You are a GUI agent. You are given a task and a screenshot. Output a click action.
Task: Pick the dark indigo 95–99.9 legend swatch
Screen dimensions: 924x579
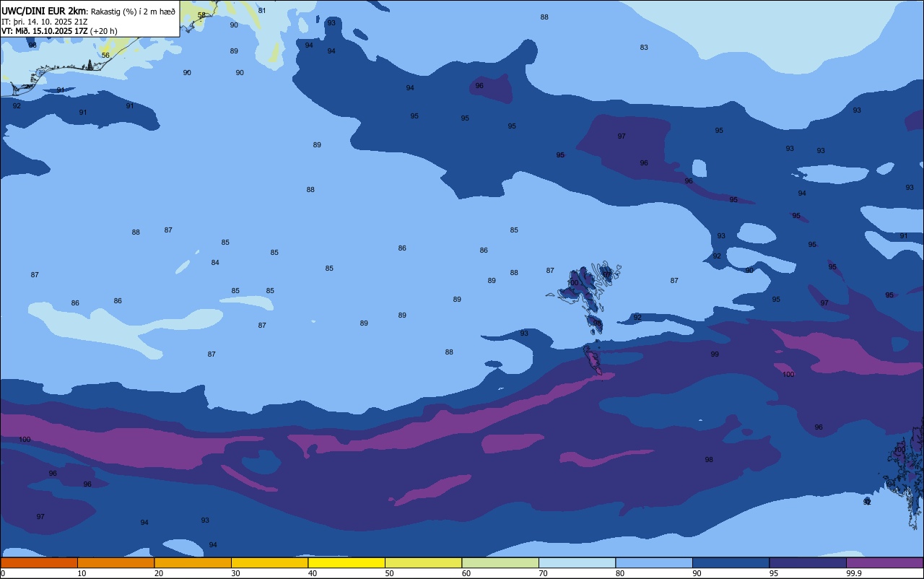click(808, 562)
